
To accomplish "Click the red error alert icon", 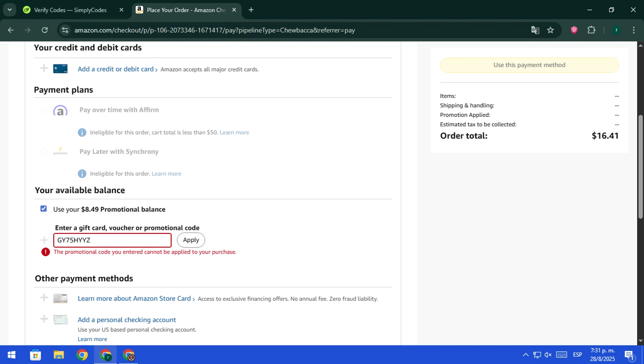I will tap(46, 252).
